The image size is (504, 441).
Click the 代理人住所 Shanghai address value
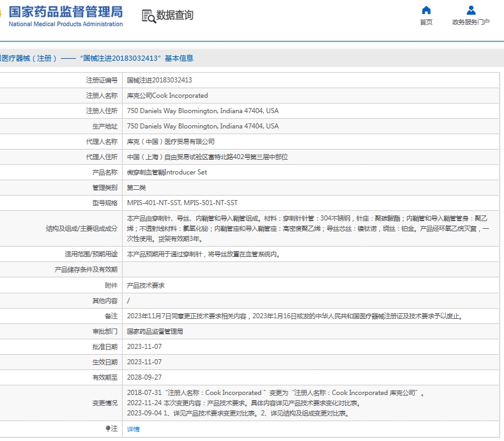coord(208,157)
